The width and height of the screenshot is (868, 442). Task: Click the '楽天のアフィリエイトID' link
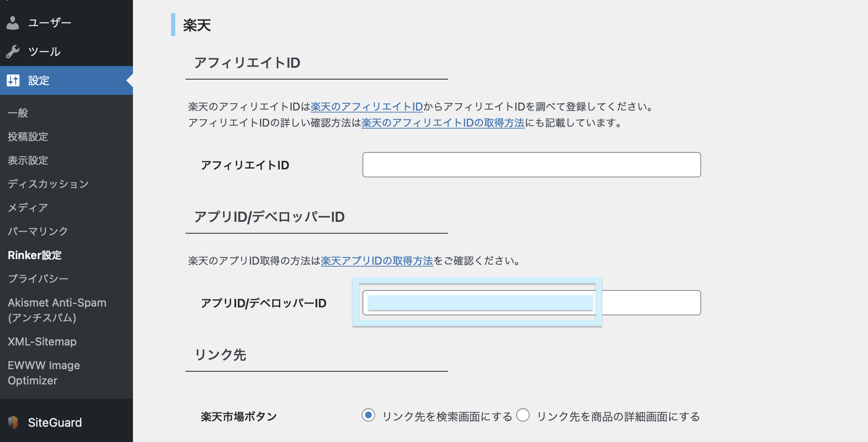pyautogui.click(x=367, y=107)
